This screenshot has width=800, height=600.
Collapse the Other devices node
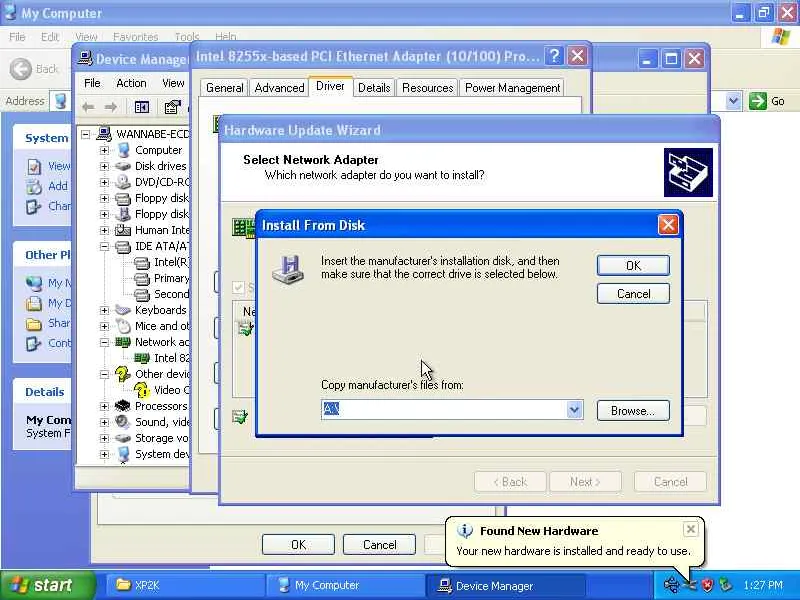[x=104, y=374]
